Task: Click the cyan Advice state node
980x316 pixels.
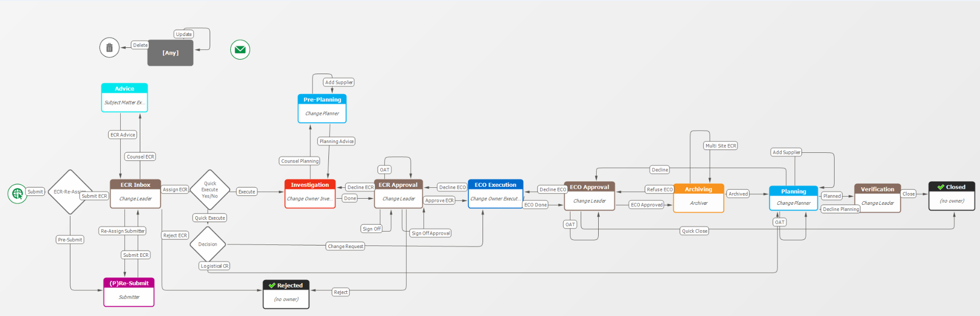Action: [124, 97]
